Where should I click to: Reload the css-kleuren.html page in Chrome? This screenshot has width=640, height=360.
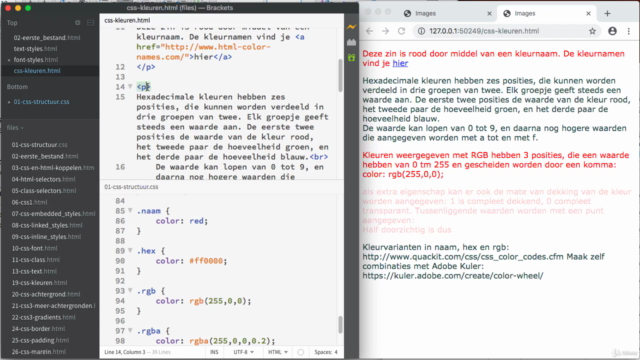[x=402, y=31]
